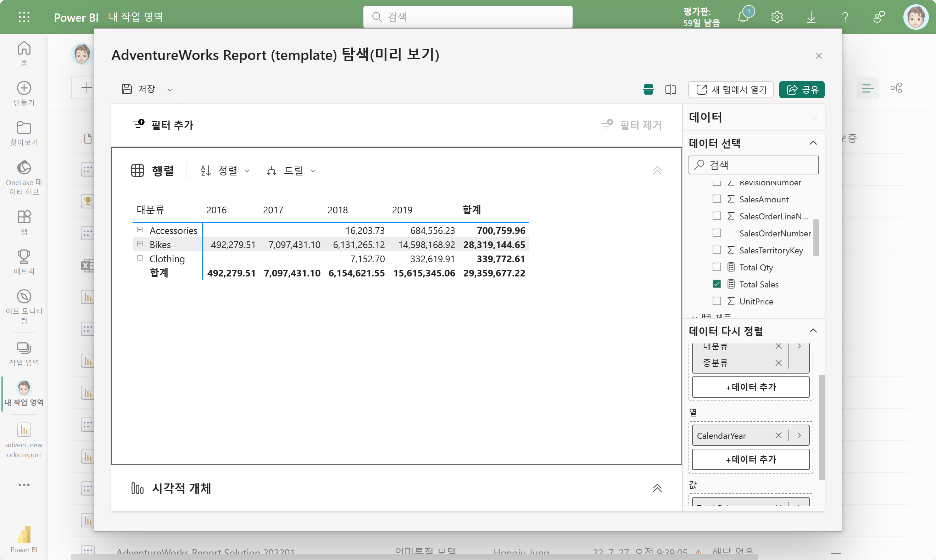Open 작업 영역 in sidebar
The width and height of the screenshot is (936, 560).
point(24,354)
